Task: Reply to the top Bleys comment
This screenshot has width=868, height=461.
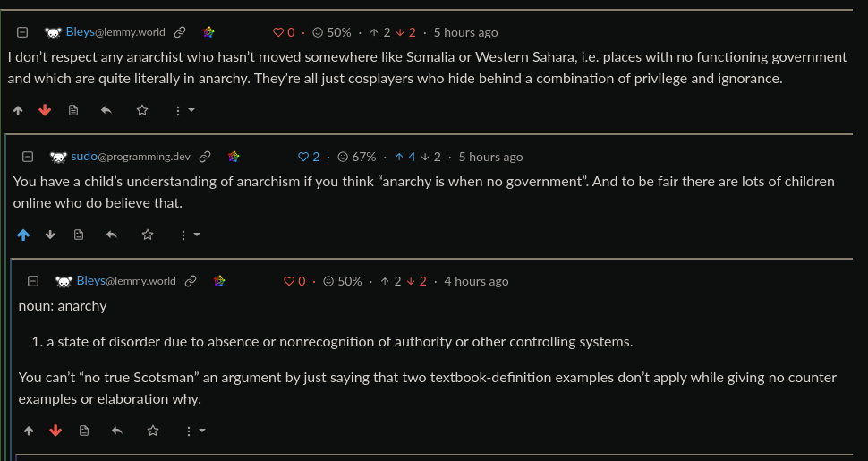Action: point(106,110)
